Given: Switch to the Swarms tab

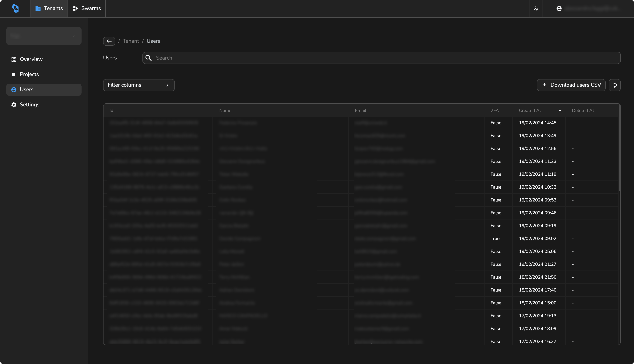Looking at the screenshot, I should click(87, 9).
